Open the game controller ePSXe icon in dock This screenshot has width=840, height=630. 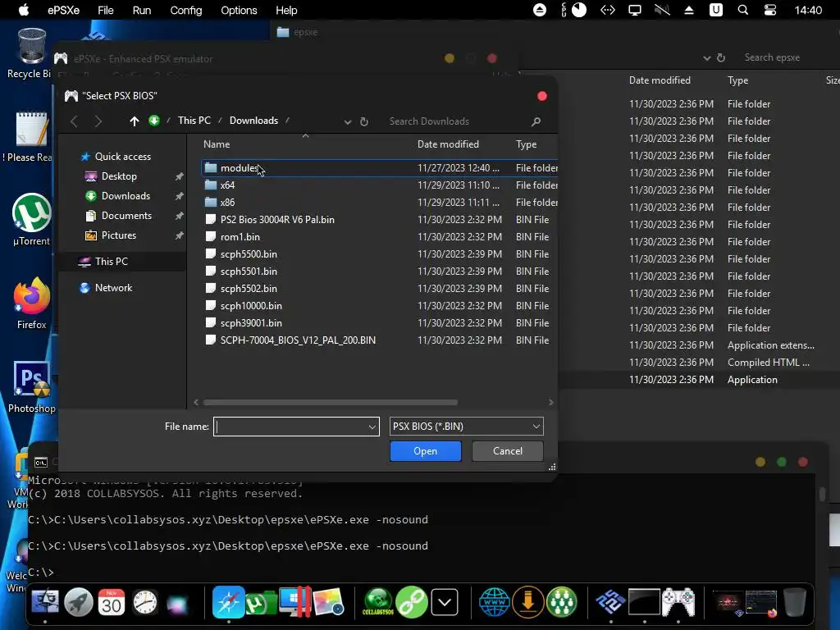point(678,602)
